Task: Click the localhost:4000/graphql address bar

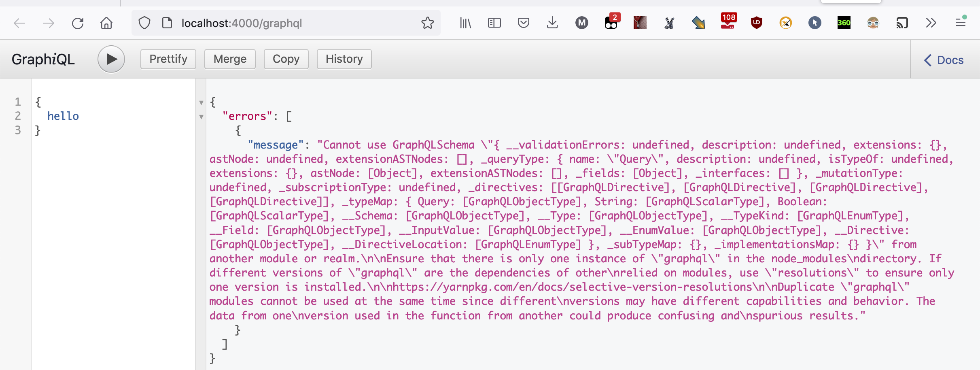Action: tap(286, 23)
